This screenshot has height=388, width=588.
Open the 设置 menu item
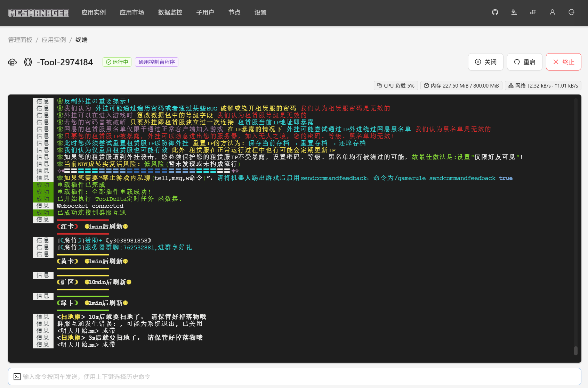point(260,13)
